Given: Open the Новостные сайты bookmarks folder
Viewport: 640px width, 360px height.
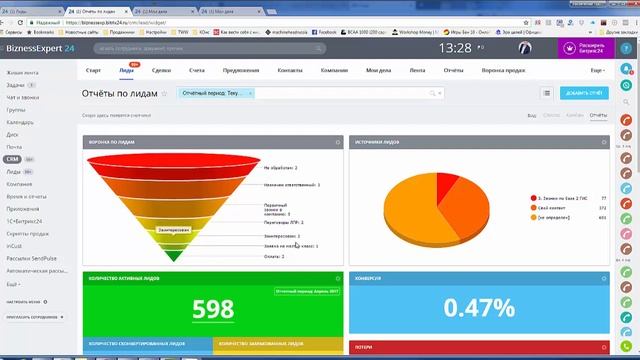Looking at the screenshot, I should point(78,32).
